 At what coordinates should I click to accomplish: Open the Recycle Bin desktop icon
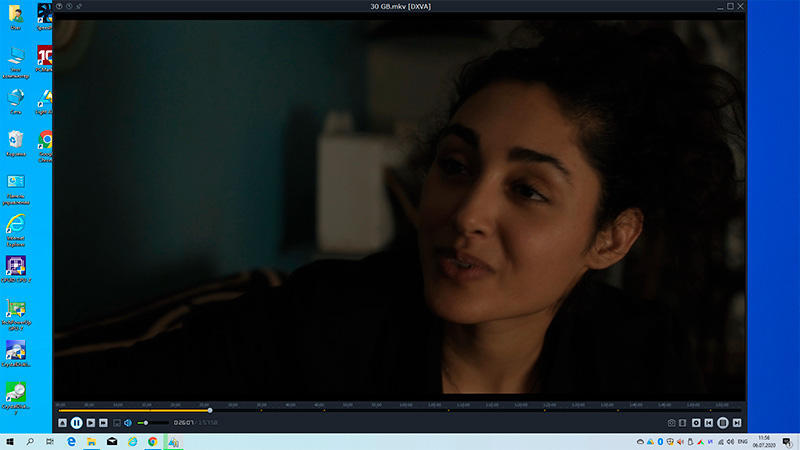point(16,138)
